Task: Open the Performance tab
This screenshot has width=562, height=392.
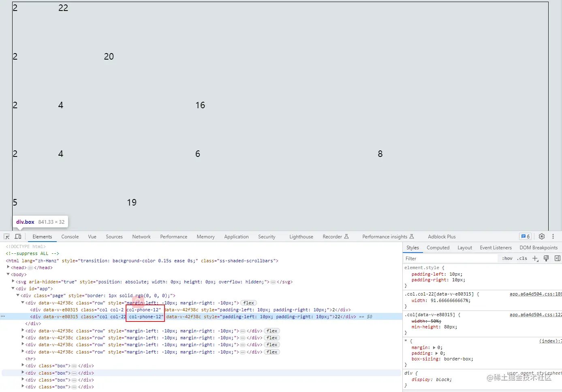Action: 174,237
